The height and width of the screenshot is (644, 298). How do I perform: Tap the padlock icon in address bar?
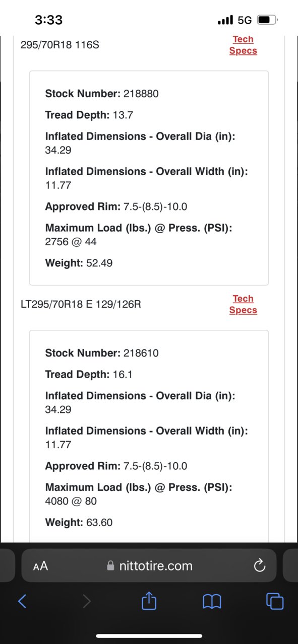click(x=111, y=566)
